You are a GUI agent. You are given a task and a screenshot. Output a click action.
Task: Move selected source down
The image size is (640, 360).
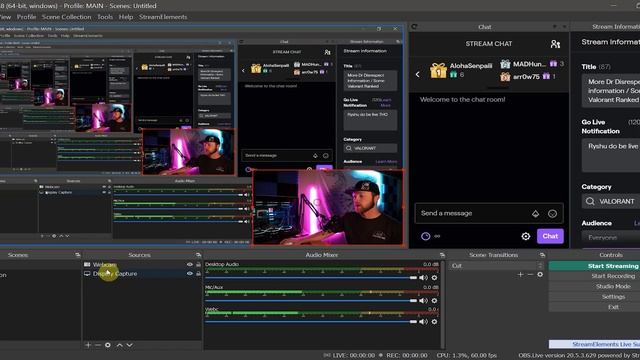coord(129,345)
